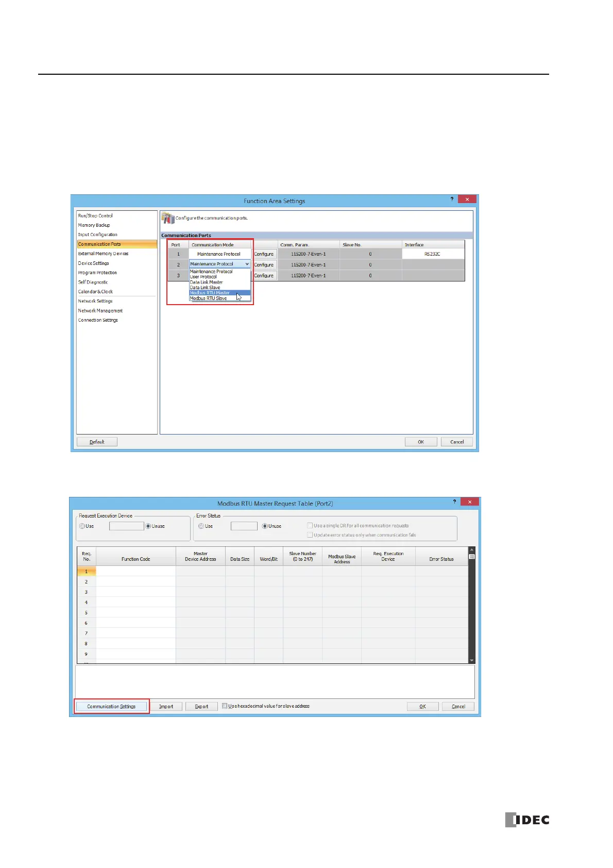
Task: Choose Data Link Master from the dropdown list
Action: 207,282
